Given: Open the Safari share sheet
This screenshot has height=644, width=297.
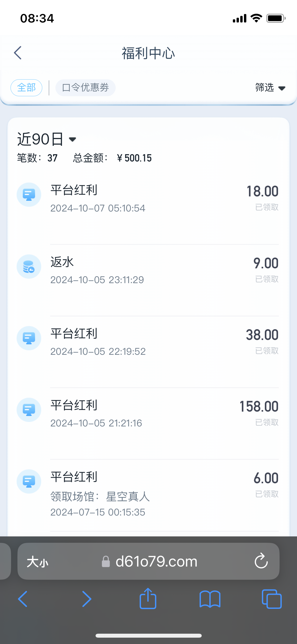Looking at the screenshot, I should pos(148,599).
